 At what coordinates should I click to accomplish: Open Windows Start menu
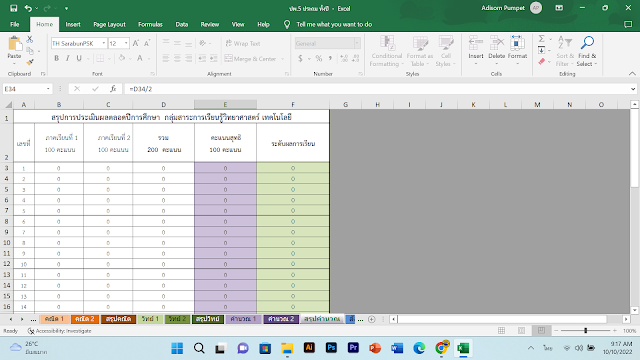pos(177,348)
